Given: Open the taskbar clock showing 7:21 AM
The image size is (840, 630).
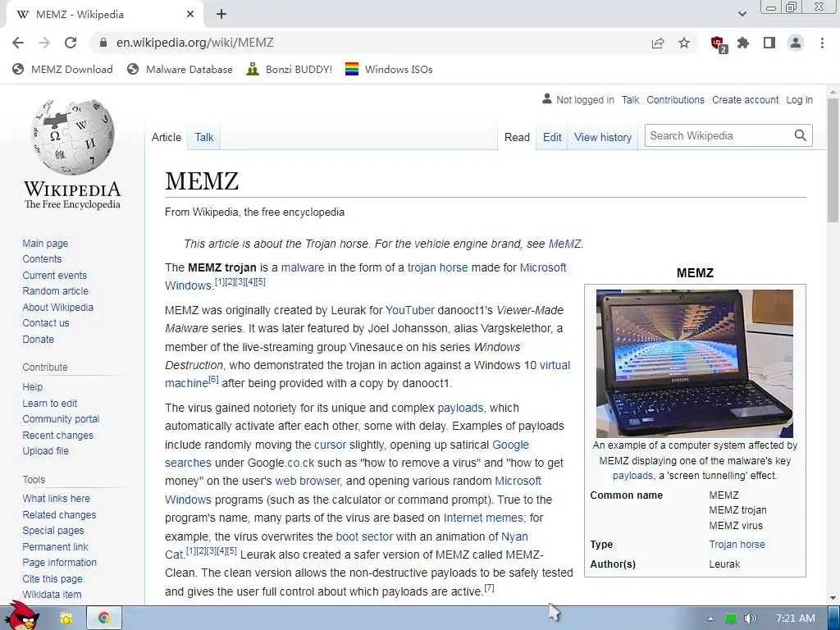Looking at the screenshot, I should tap(796, 619).
